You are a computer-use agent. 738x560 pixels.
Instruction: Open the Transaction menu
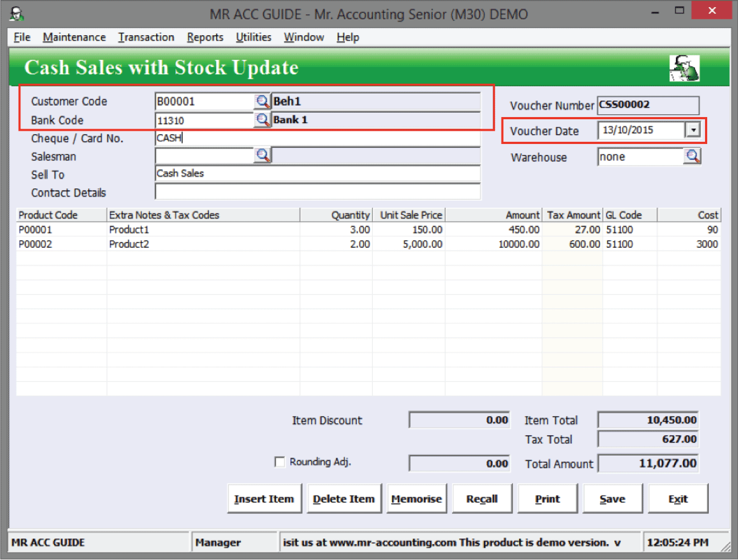(x=146, y=37)
